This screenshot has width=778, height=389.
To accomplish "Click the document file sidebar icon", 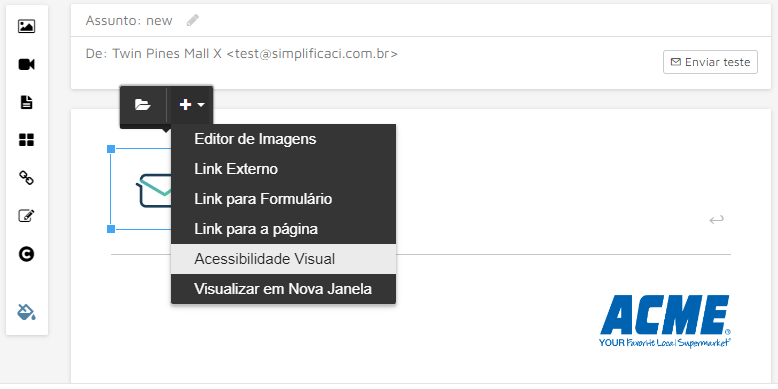I will point(26,102).
